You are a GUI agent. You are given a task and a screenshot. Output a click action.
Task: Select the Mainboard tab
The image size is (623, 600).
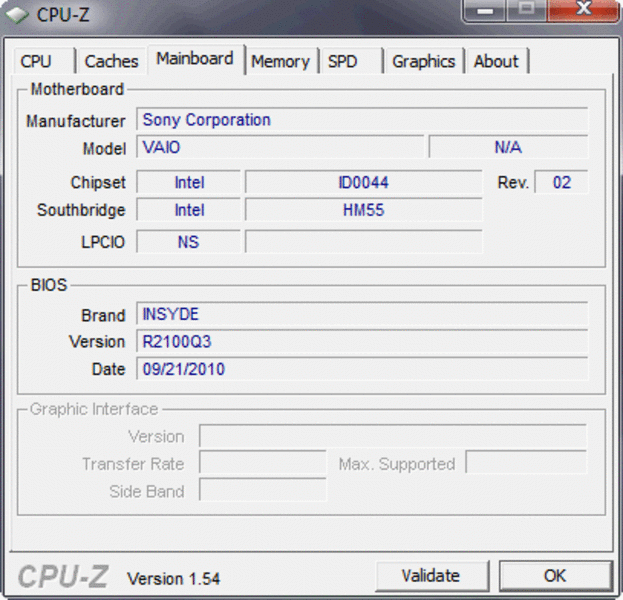click(195, 59)
